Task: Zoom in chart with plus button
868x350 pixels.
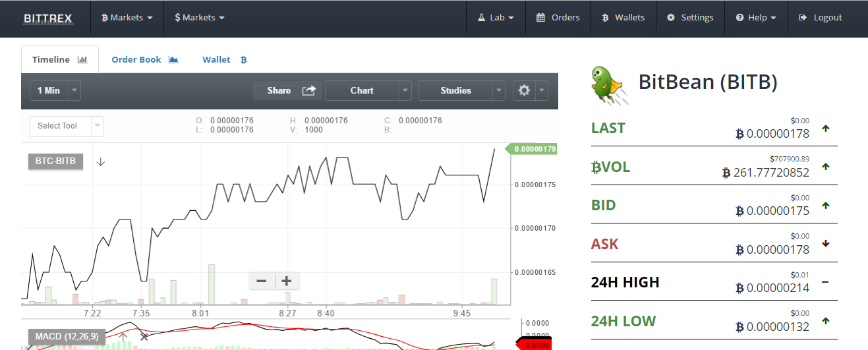Action: click(287, 281)
